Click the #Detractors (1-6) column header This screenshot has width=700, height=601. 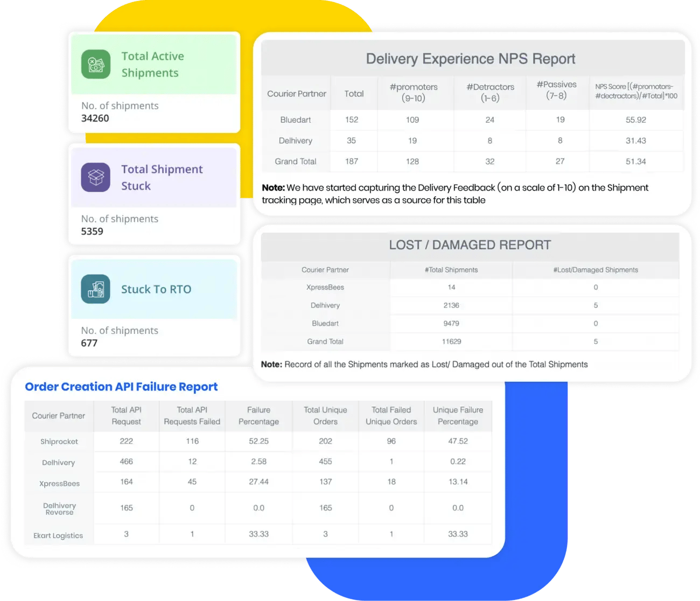click(490, 93)
